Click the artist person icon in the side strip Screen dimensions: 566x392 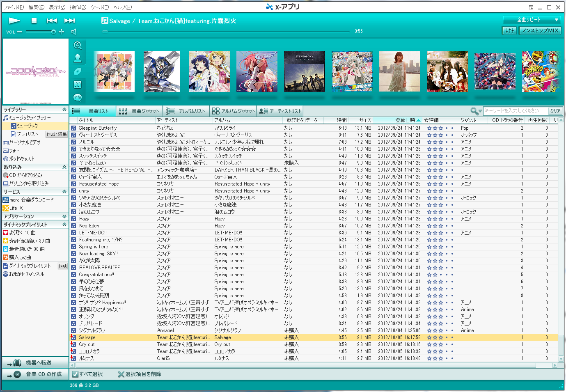pos(78,58)
